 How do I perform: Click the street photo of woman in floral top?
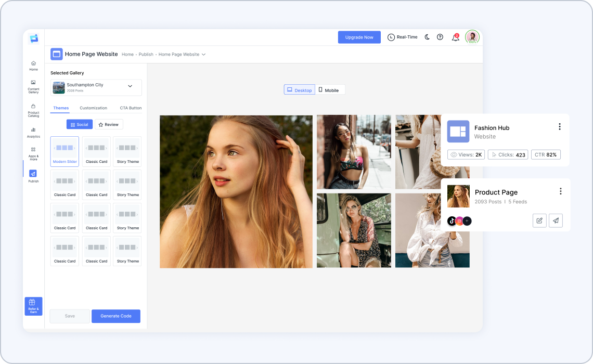[354, 152]
